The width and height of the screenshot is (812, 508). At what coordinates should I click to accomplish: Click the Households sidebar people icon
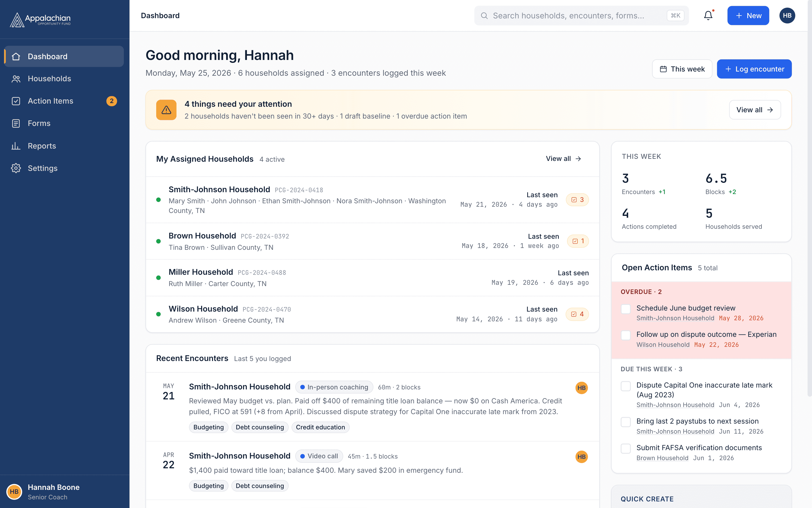pos(16,79)
